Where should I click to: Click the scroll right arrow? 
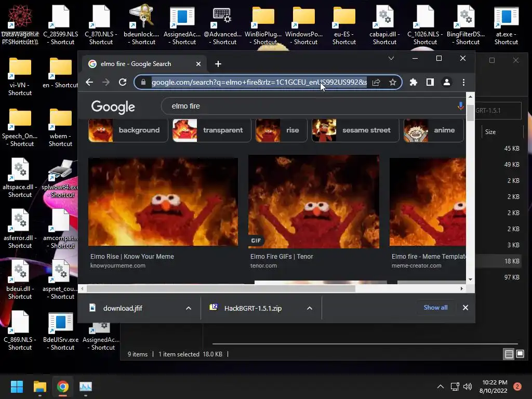point(461,289)
